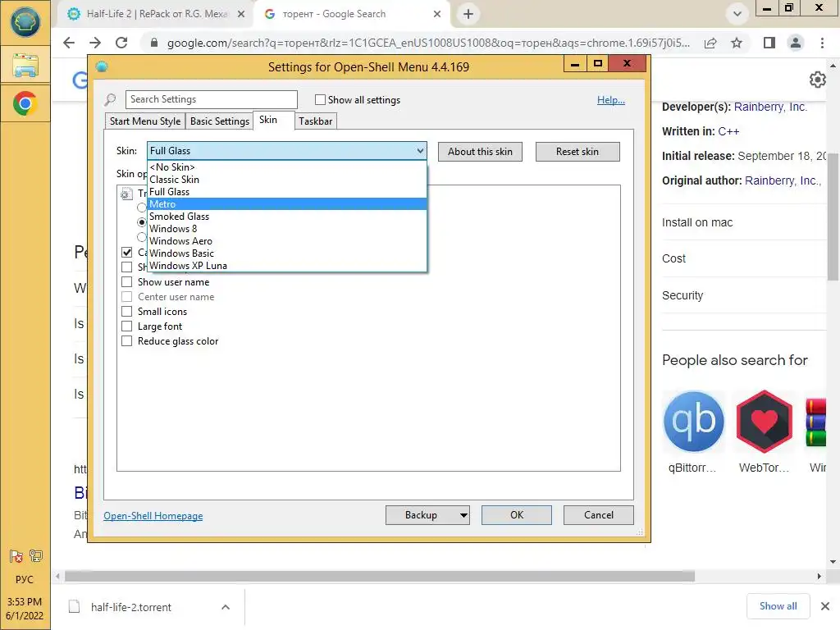
Task: Reload the Chrome page
Action: (x=121, y=43)
